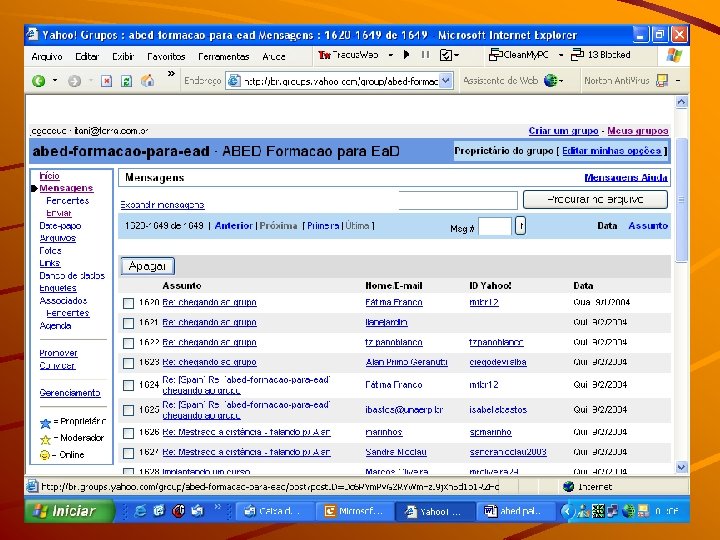Screen dimensions: 720x540
Task: Open the Gerenciamento sidebar link
Action: (x=70, y=393)
